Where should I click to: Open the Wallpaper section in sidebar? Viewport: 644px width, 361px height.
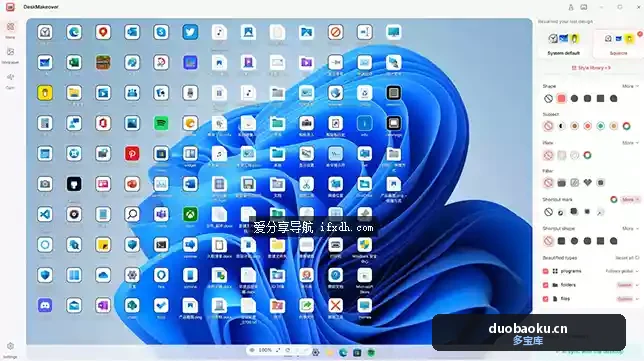click(10, 55)
